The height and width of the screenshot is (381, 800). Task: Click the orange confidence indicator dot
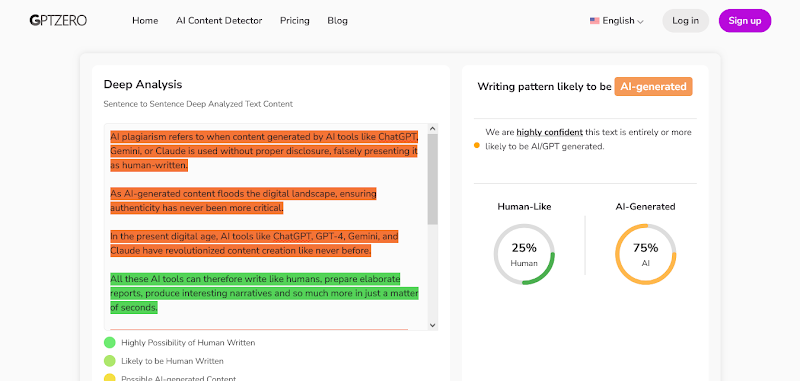[x=477, y=145]
